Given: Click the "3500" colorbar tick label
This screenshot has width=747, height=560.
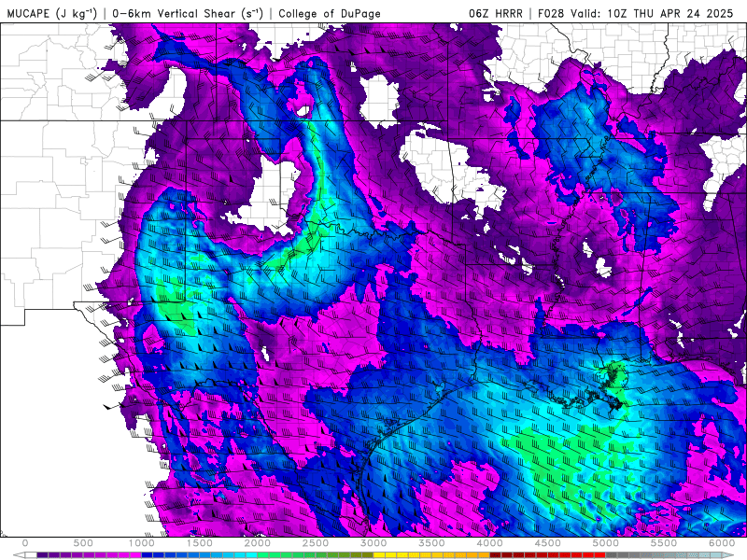Looking at the screenshot, I should point(431,543).
